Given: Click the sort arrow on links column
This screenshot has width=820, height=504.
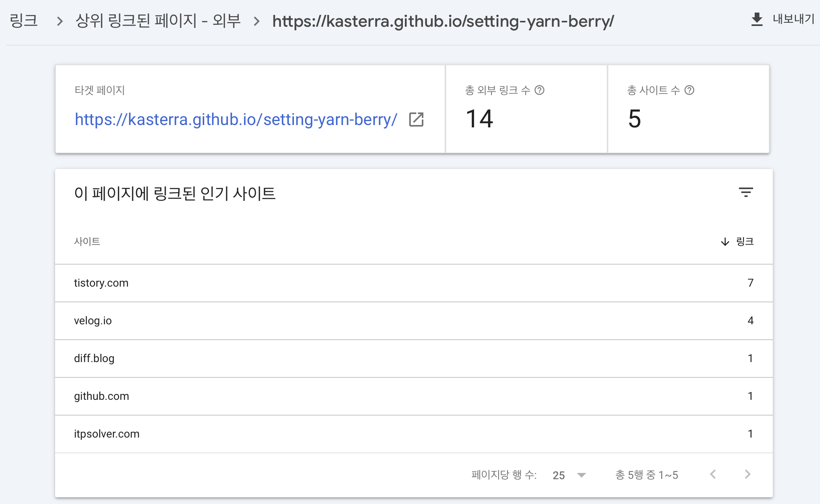Looking at the screenshot, I should point(725,242).
